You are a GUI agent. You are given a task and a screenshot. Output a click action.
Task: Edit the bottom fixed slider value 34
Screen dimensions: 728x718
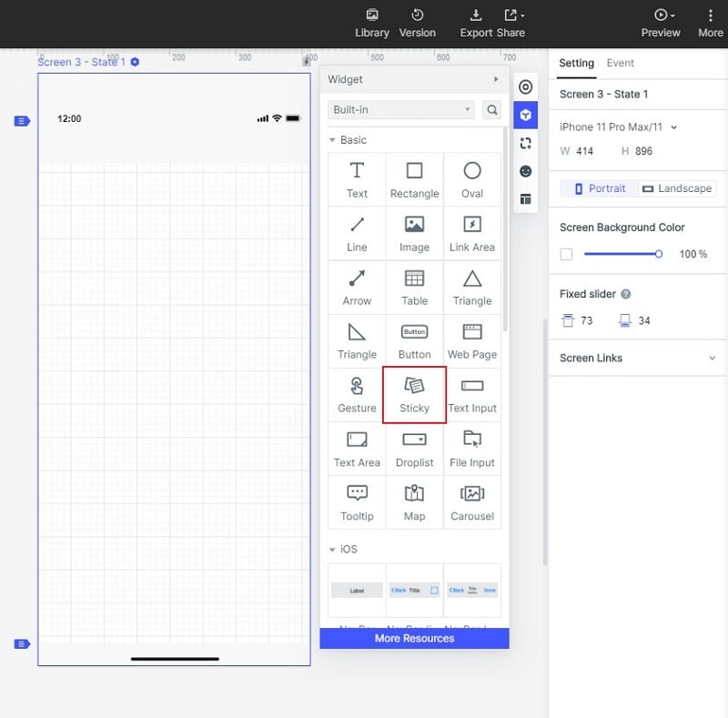[644, 321]
